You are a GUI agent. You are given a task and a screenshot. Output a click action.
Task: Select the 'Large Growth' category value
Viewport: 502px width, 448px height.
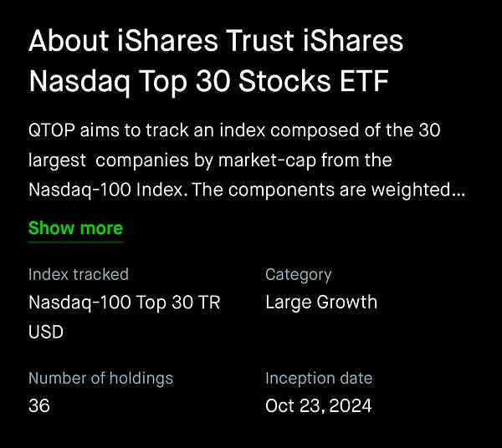tap(321, 303)
